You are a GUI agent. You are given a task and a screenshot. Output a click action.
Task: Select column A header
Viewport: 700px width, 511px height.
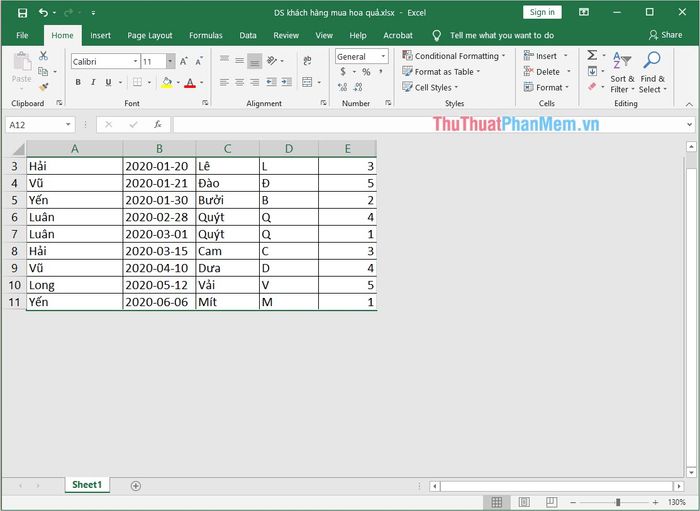75,149
